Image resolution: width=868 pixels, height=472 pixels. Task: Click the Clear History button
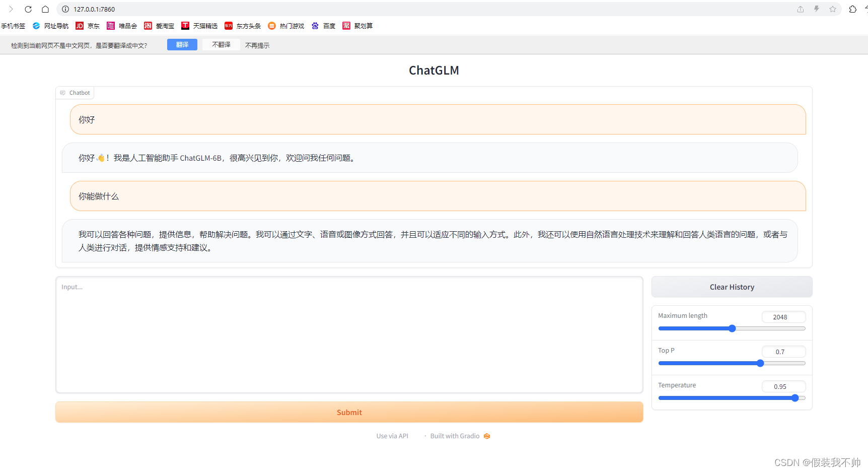point(732,287)
